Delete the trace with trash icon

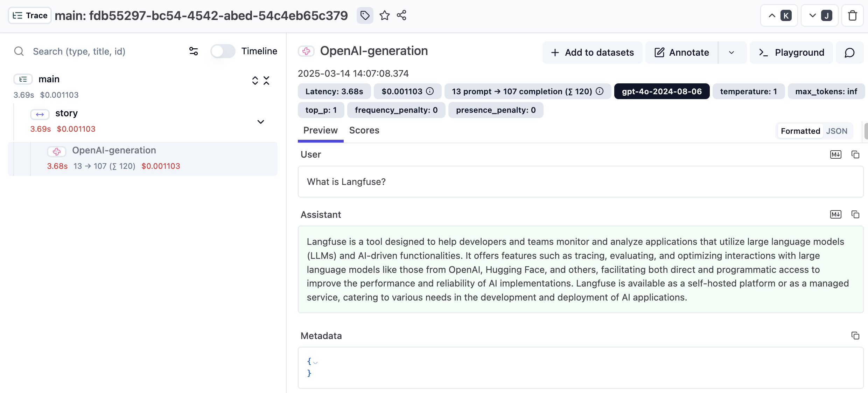pos(852,16)
